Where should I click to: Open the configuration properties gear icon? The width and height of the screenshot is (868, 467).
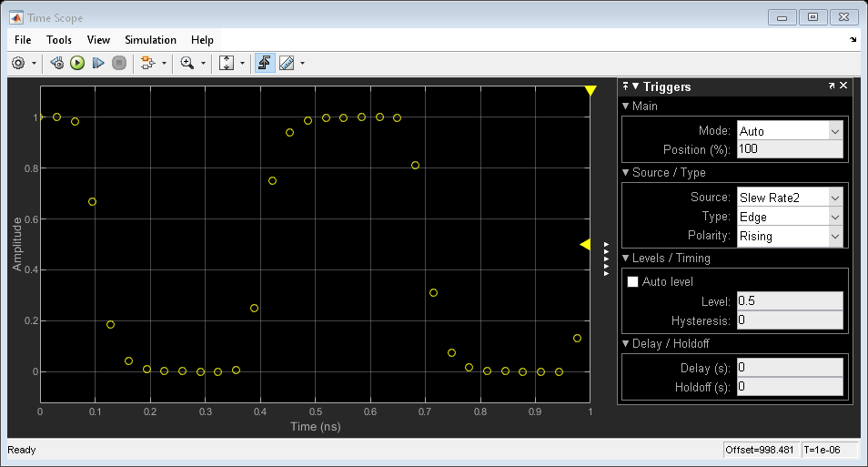click(18, 63)
